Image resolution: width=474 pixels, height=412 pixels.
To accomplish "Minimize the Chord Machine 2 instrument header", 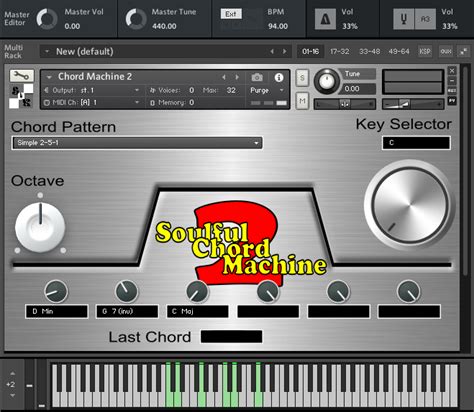I will pos(452,80).
